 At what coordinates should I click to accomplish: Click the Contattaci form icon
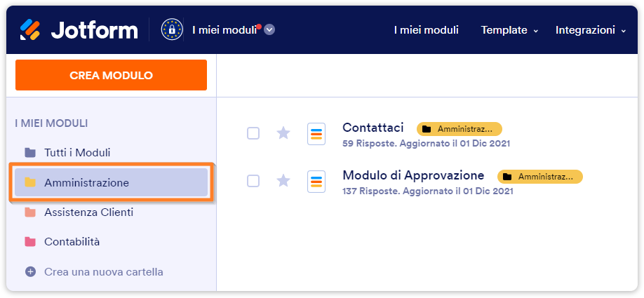[316, 133]
